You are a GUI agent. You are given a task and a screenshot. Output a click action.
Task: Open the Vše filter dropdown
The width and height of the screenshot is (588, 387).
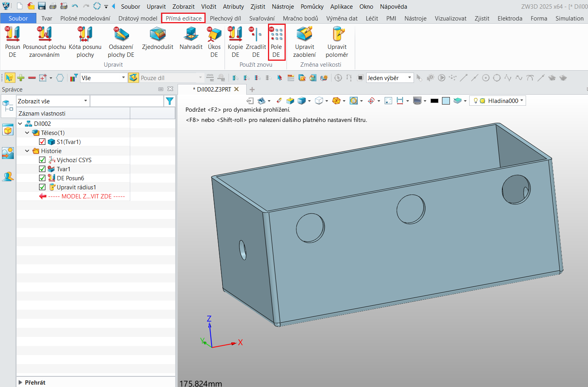(103, 78)
